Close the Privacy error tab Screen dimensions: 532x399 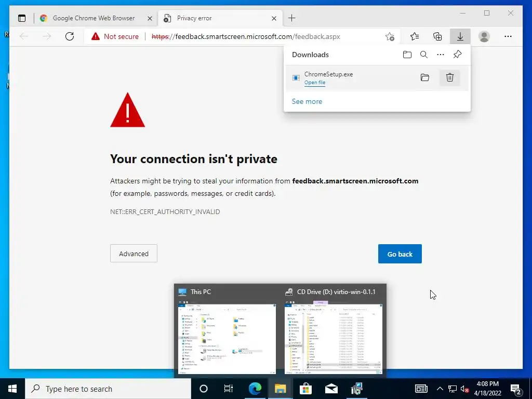click(x=274, y=18)
